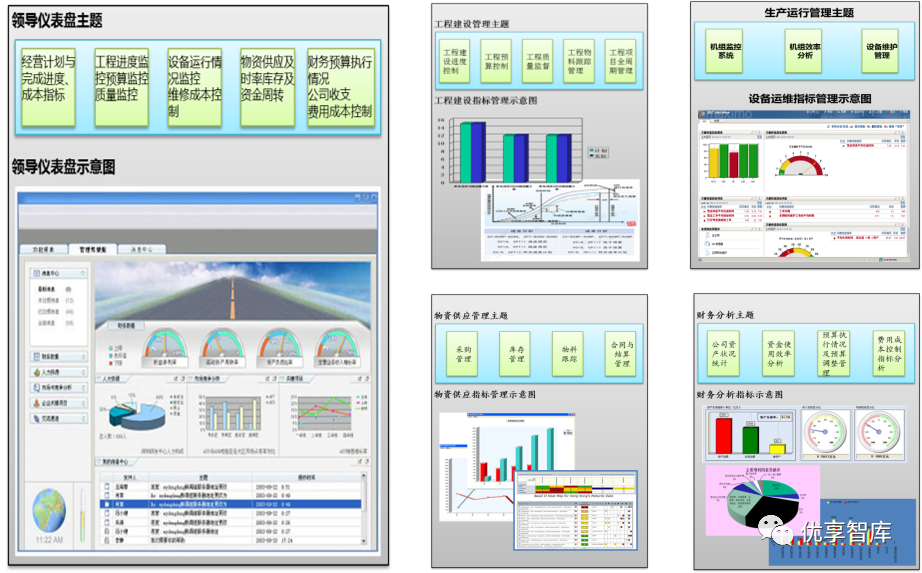Image resolution: width=922 pixels, height=573 pixels.
Task: Click maximize icon of 我的消息中心 panel
Action: click(367, 462)
